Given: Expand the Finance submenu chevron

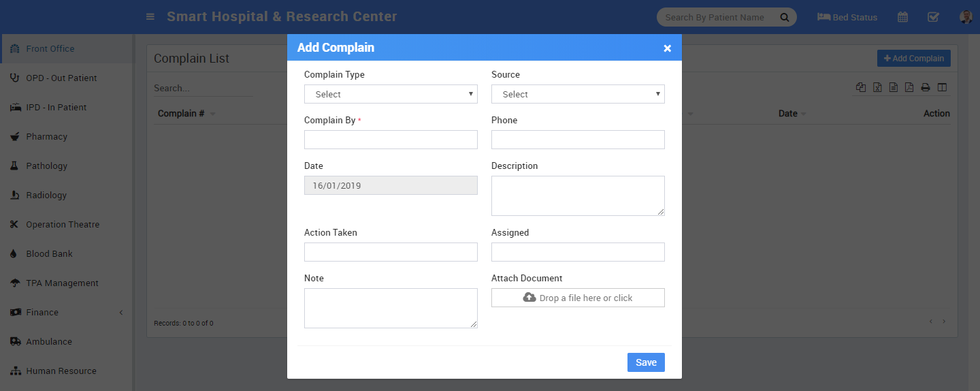Looking at the screenshot, I should (x=121, y=313).
